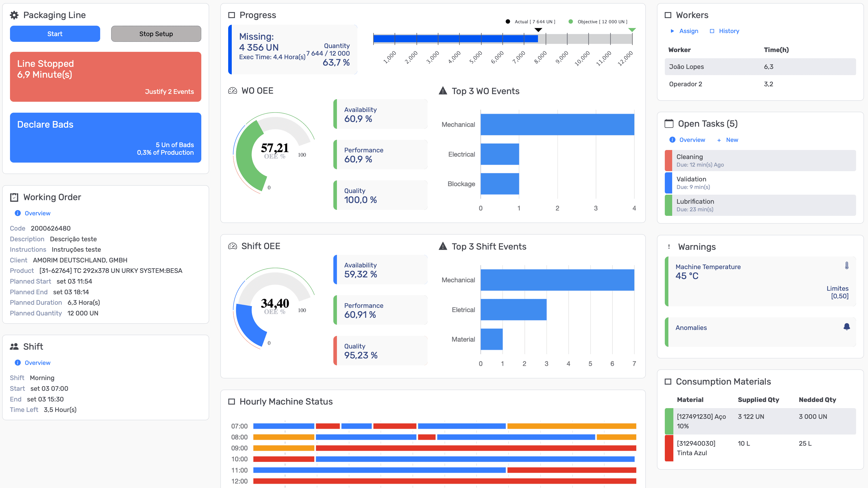
Task: Click the Consumption Materials square icon
Action: 668,382
